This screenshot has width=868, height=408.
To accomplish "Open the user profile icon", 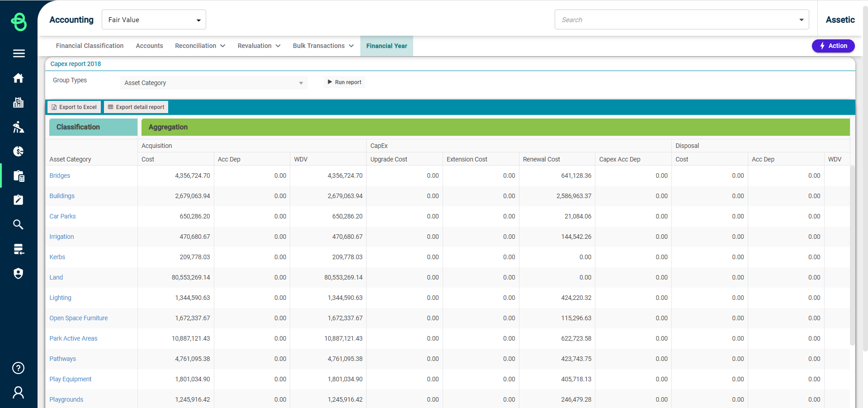I will pos(19,392).
